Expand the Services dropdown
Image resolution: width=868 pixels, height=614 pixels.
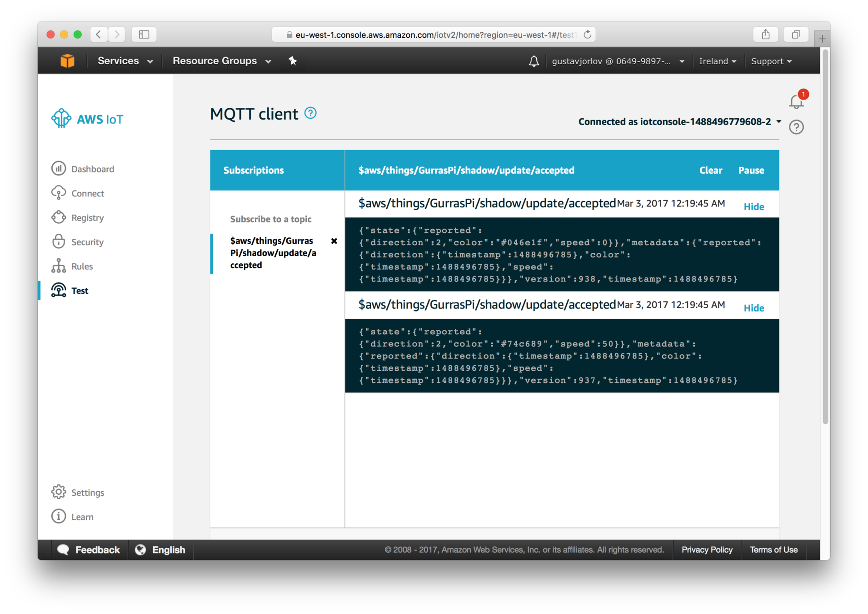tap(125, 61)
